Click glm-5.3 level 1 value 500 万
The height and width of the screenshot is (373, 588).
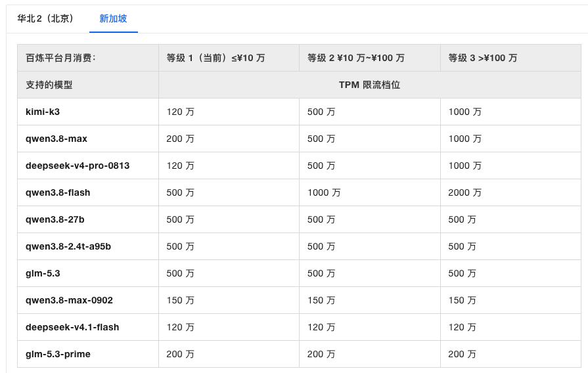coord(181,273)
